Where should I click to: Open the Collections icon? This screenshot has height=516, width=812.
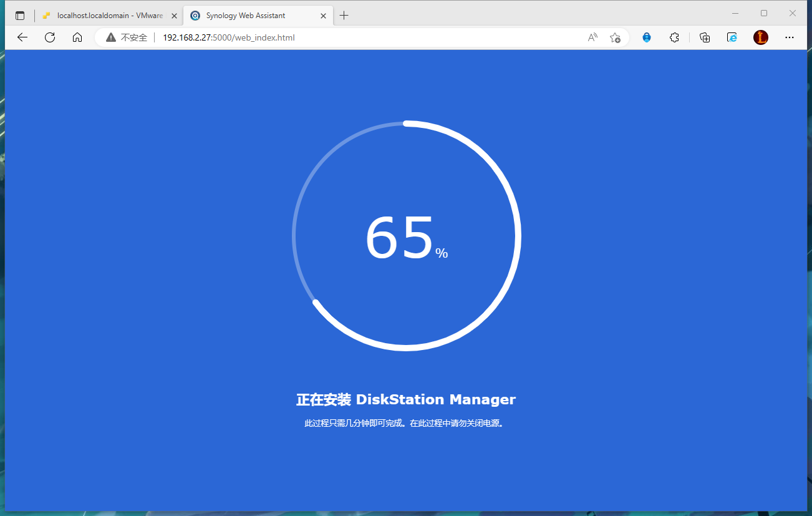(x=705, y=37)
